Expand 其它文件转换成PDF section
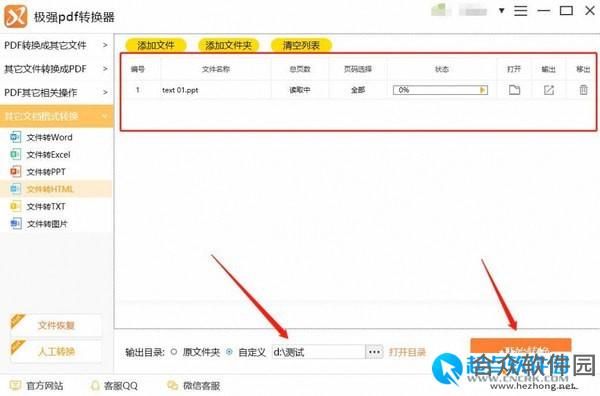600x396 pixels. coord(56,69)
